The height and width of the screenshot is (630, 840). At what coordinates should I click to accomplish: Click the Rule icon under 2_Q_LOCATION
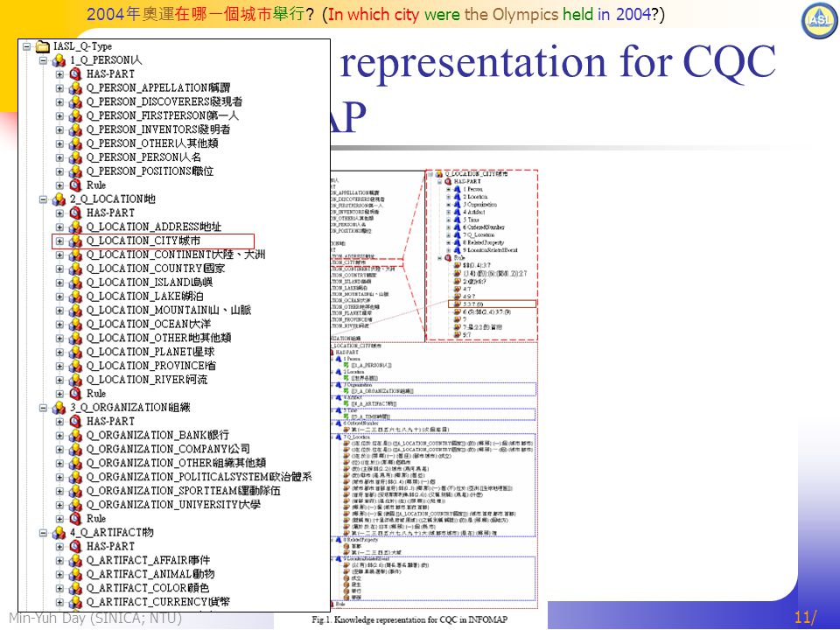[x=75, y=394]
